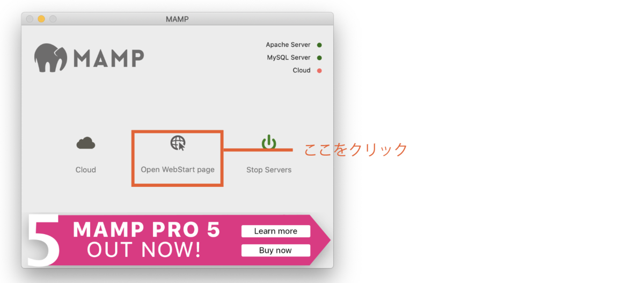Open the WebStart page globe icon
Viewport: 644px width, 283px height.
pyautogui.click(x=178, y=143)
